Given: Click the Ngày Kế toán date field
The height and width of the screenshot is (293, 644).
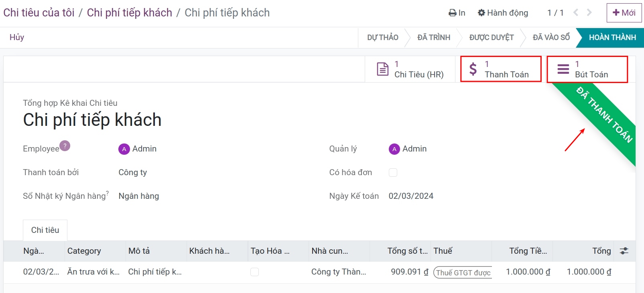Looking at the screenshot, I should click(x=411, y=196).
